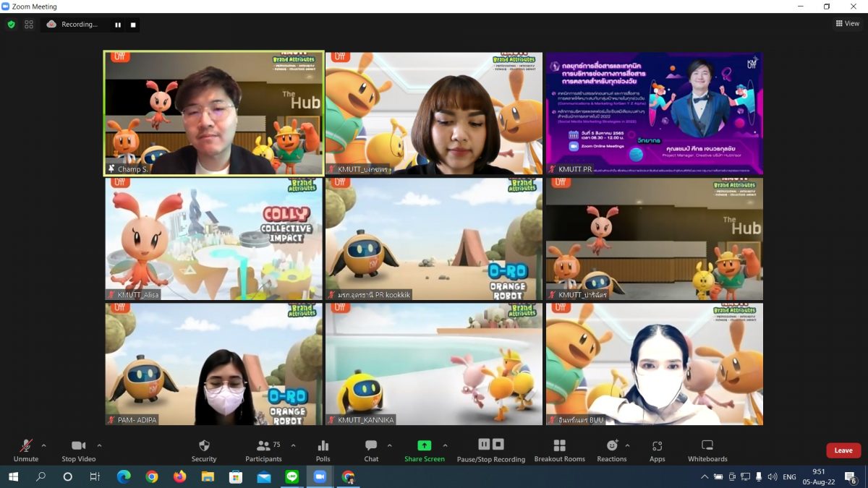868x488 pixels.
Task: Open first Google Chrome taskbar icon
Action: (x=151, y=477)
